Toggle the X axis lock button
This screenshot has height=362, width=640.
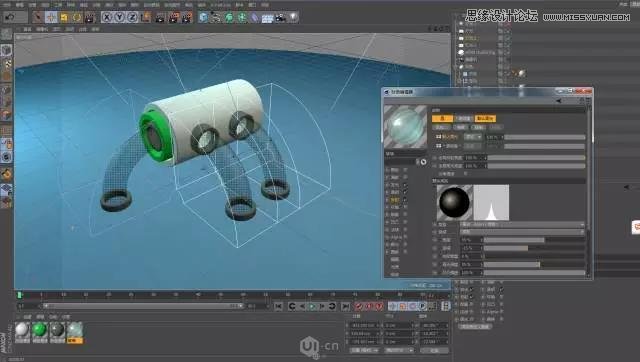click(x=107, y=17)
